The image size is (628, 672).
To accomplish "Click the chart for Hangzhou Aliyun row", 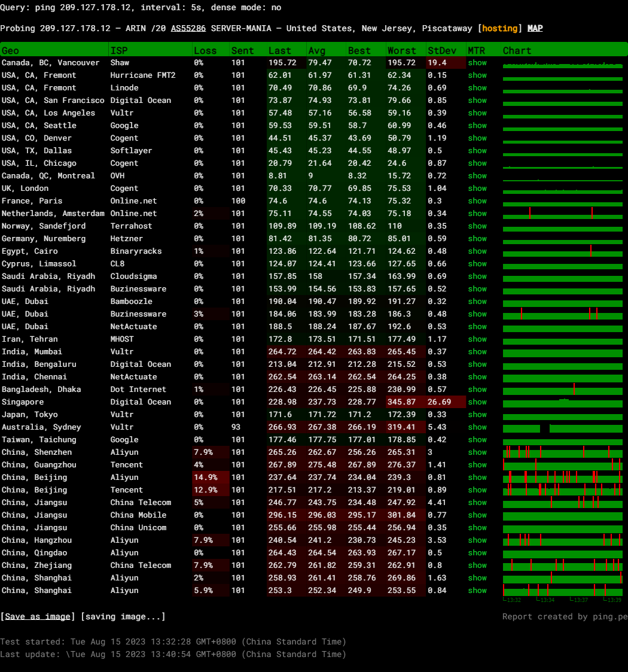I will coord(562,540).
